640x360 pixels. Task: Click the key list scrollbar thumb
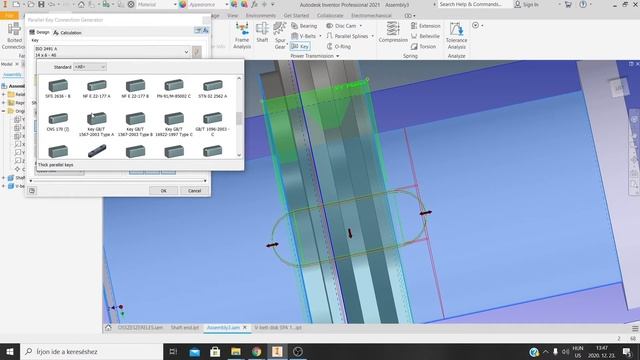(239, 118)
